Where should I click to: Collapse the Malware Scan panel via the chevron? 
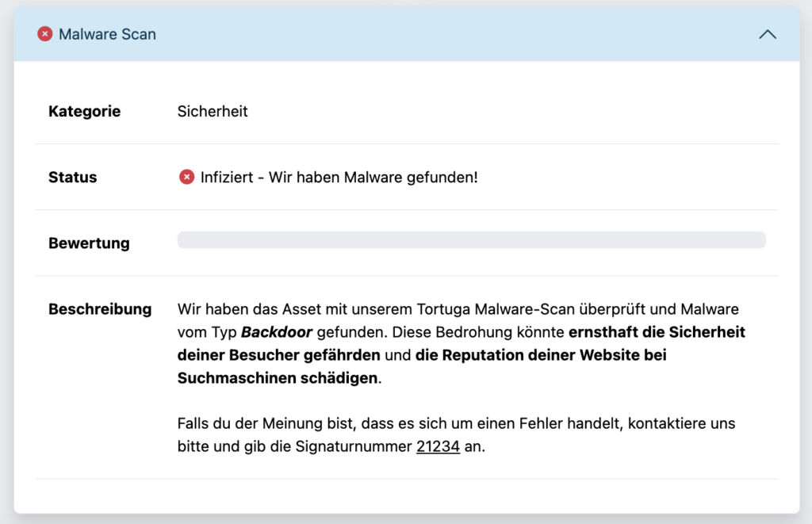[x=767, y=34]
